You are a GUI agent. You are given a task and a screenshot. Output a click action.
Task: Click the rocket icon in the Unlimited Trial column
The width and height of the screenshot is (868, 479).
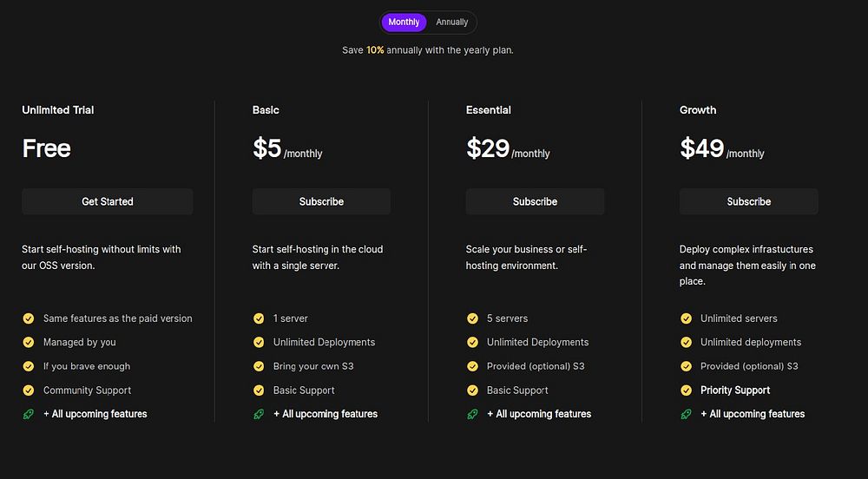pos(29,414)
